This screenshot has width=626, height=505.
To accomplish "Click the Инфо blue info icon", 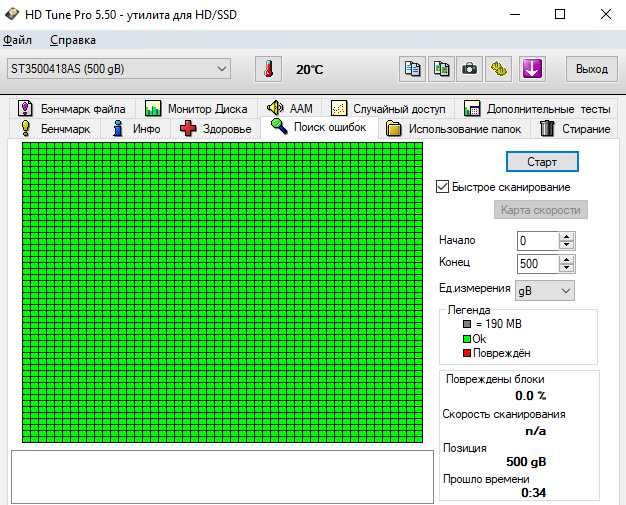I will coord(118,129).
